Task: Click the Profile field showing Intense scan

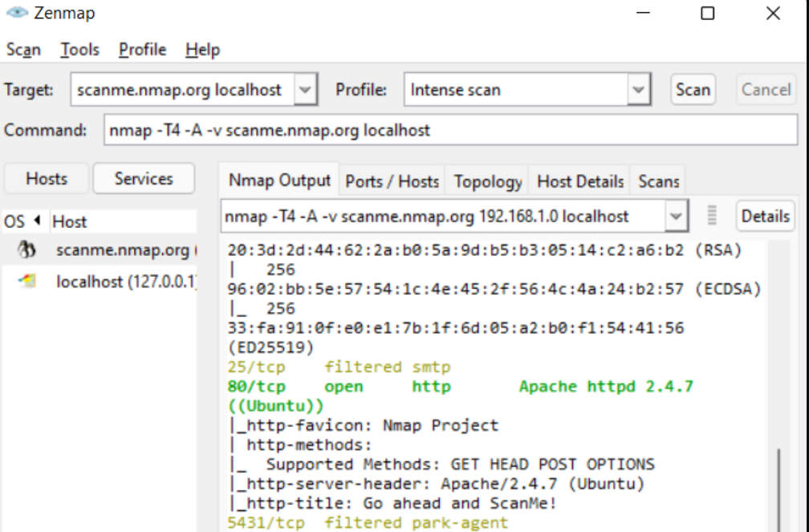Action: click(516, 90)
